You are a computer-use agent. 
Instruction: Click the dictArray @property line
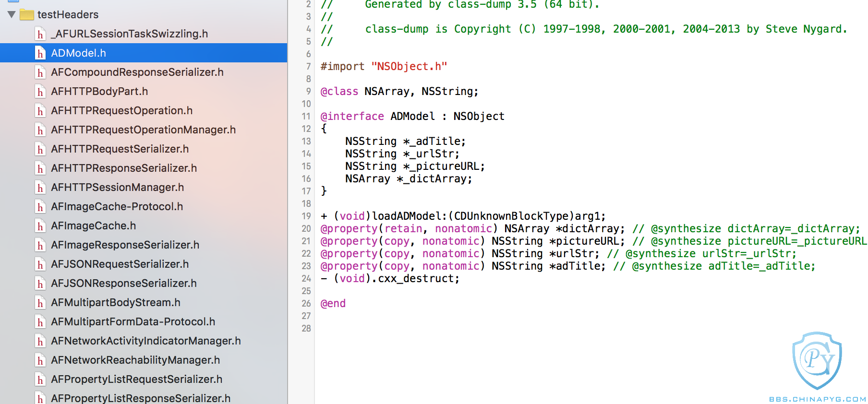pos(591,228)
